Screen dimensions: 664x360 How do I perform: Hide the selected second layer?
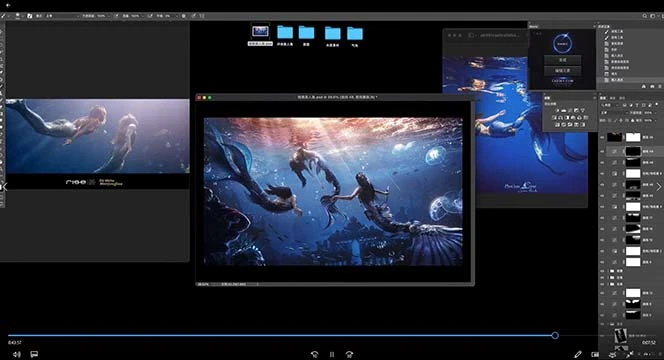click(603, 151)
